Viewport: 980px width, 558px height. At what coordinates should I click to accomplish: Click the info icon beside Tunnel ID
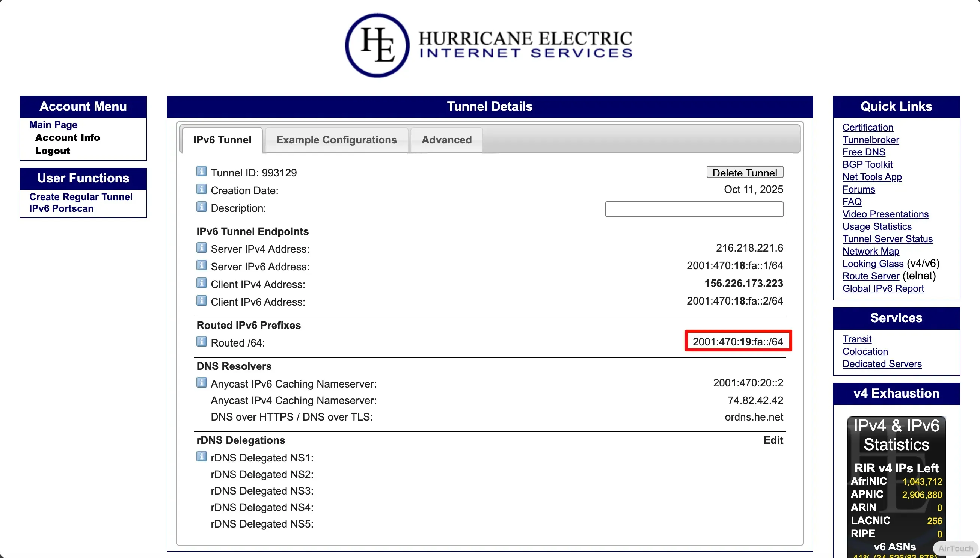click(202, 171)
